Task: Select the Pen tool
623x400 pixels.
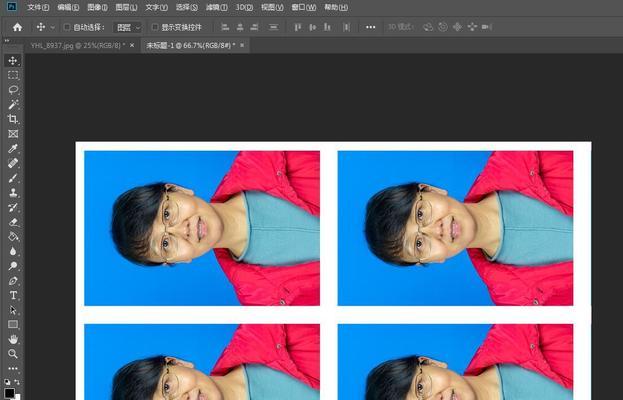Action: coord(13,281)
